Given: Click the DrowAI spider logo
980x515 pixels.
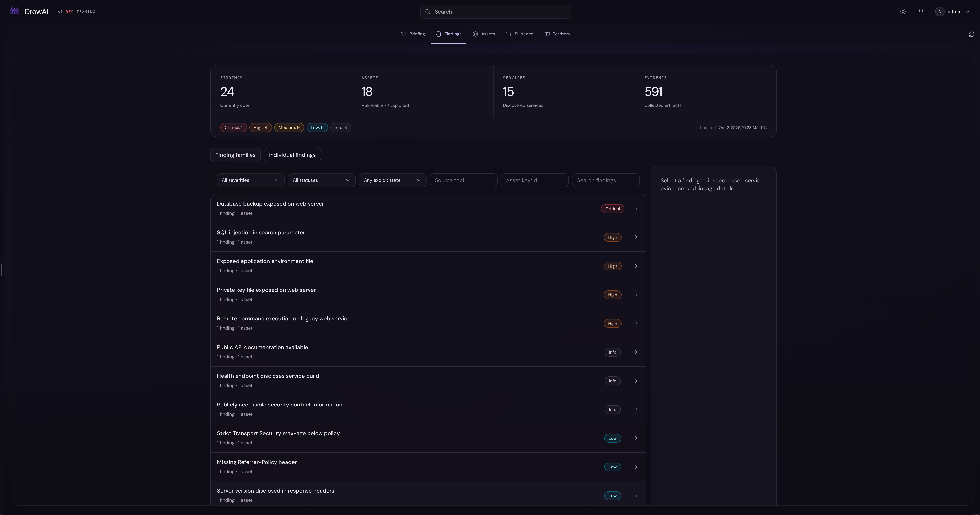Looking at the screenshot, I should coord(15,11).
